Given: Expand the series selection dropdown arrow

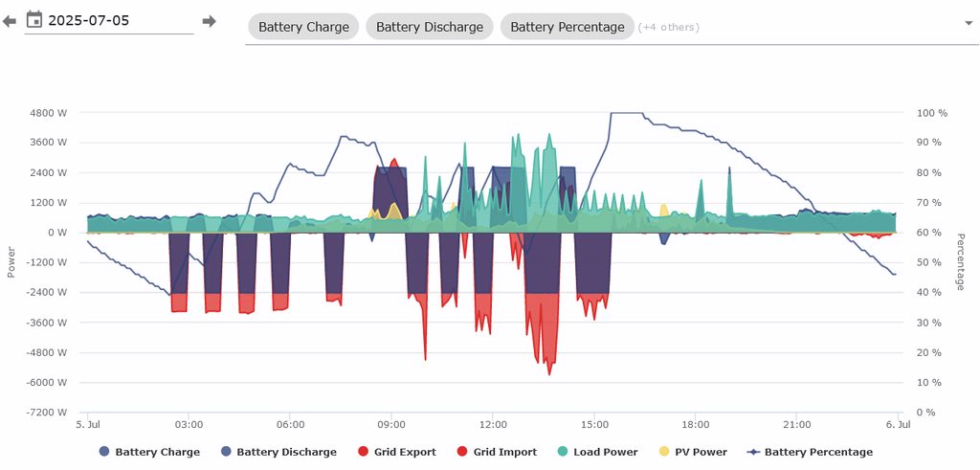Looking at the screenshot, I should 969,22.
